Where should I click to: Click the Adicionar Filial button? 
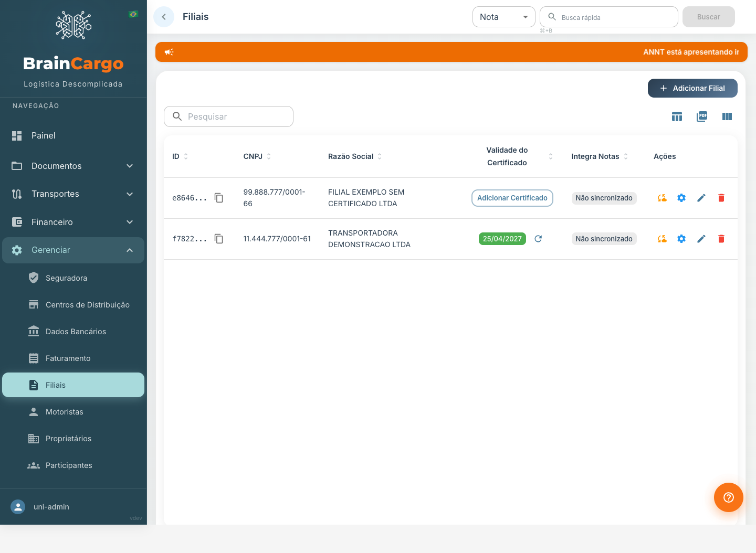coord(692,88)
